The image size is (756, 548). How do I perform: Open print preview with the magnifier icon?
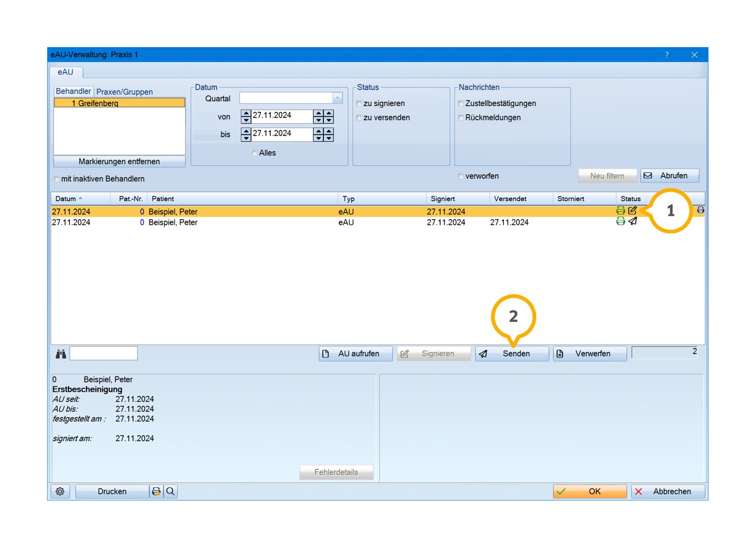(x=170, y=491)
